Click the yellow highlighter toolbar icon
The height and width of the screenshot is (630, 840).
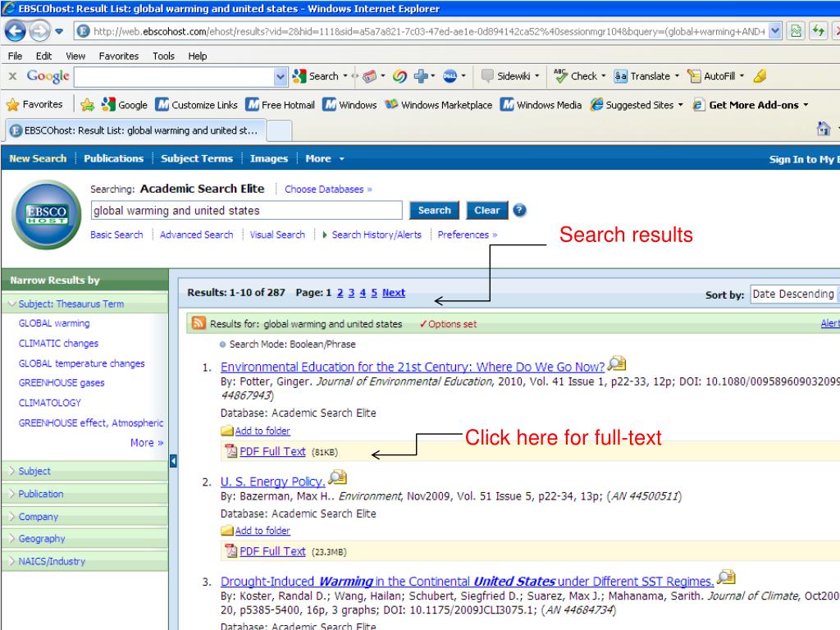760,76
